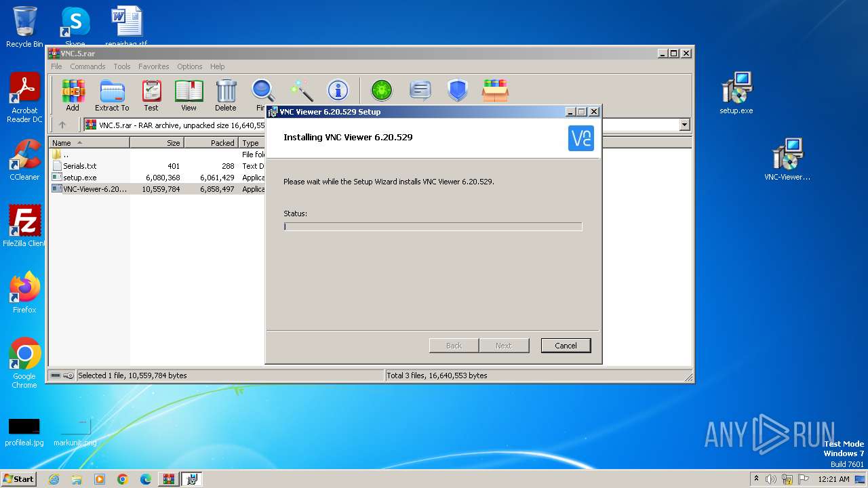The width and height of the screenshot is (868, 488).
Task: Open the File menu in WinRAR
Action: (x=56, y=66)
